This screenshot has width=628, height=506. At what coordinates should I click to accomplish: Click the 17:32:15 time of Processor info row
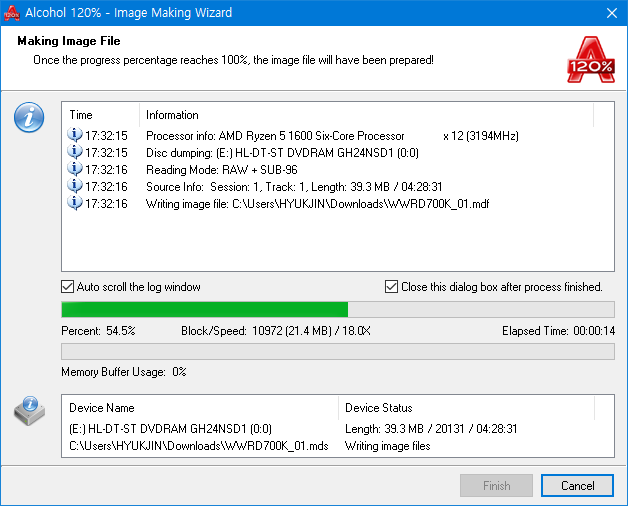click(x=106, y=136)
